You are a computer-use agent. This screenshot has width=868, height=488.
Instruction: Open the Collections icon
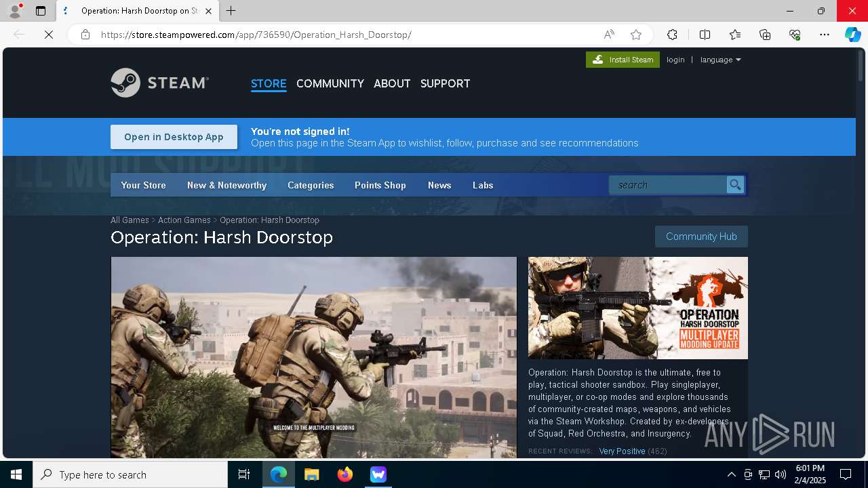765,35
